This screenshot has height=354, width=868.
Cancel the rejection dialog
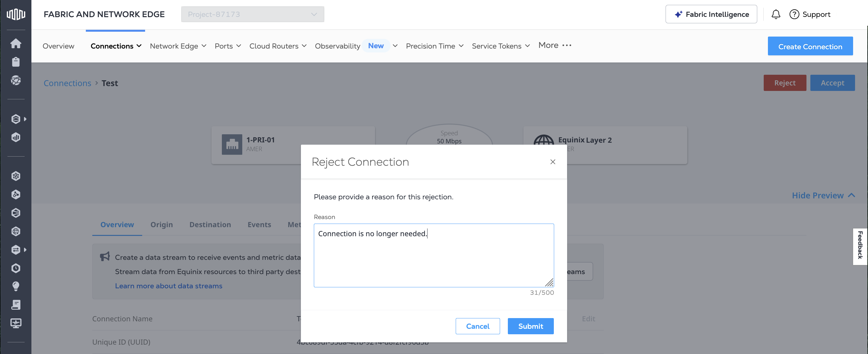[x=477, y=326]
